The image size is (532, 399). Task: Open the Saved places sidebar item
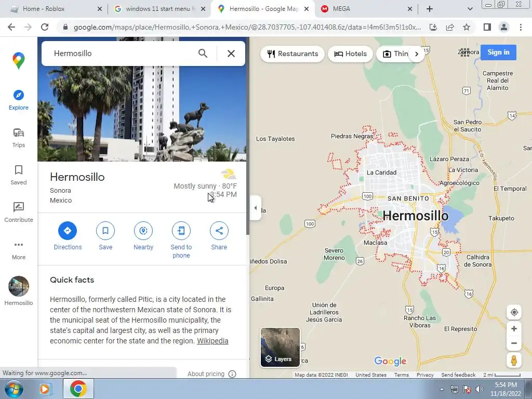pos(19,175)
